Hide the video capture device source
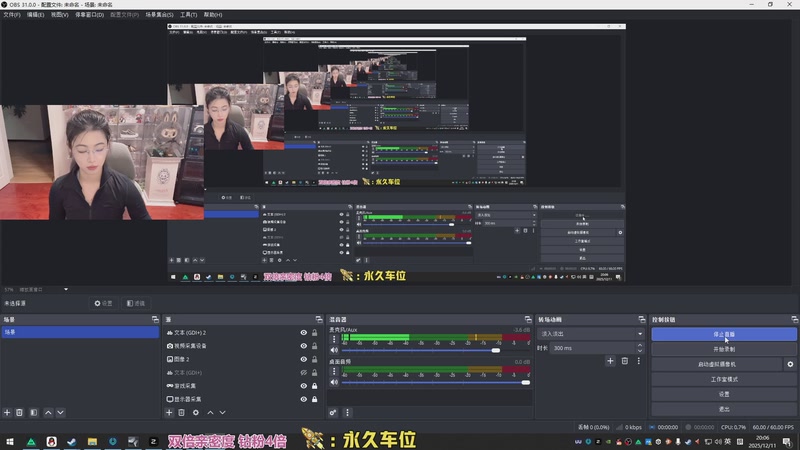 tap(304, 346)
